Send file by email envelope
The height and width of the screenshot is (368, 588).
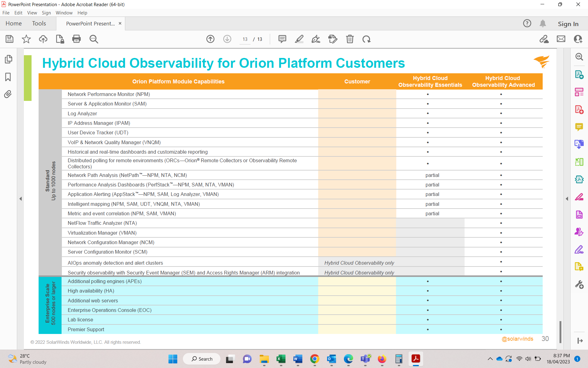coord(561,39)
